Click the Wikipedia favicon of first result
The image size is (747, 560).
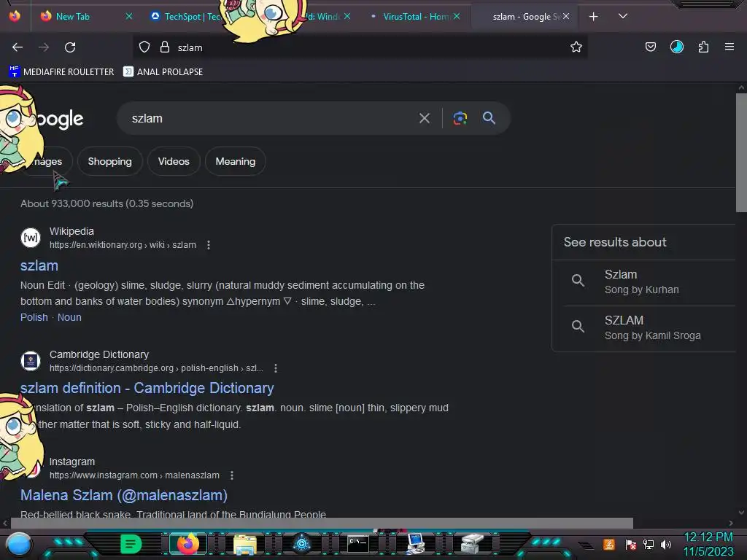click(31, 238)
